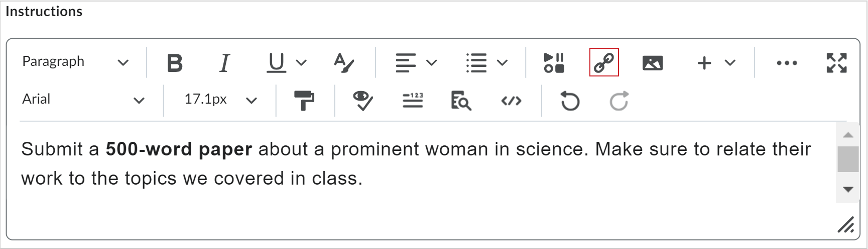Open the text color picker
The height and width of the screenshot is (249, 868).
click(x=344, y=63)
